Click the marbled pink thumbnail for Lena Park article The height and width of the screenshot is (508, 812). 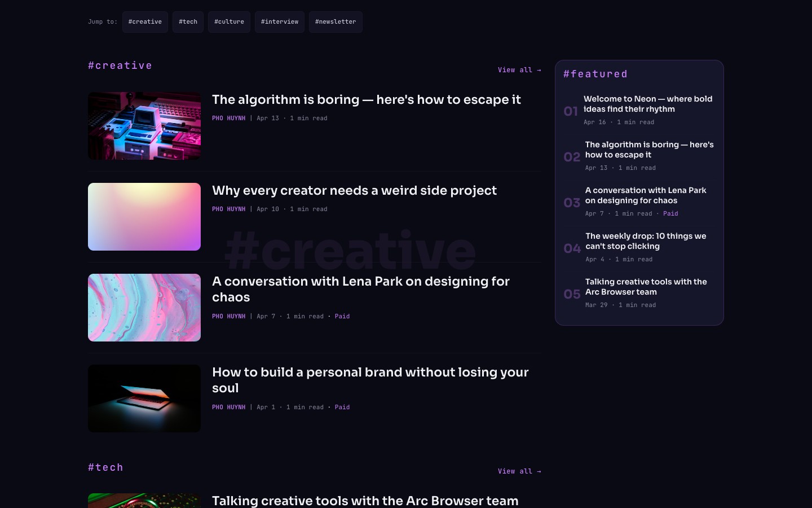tap(144, 308)
